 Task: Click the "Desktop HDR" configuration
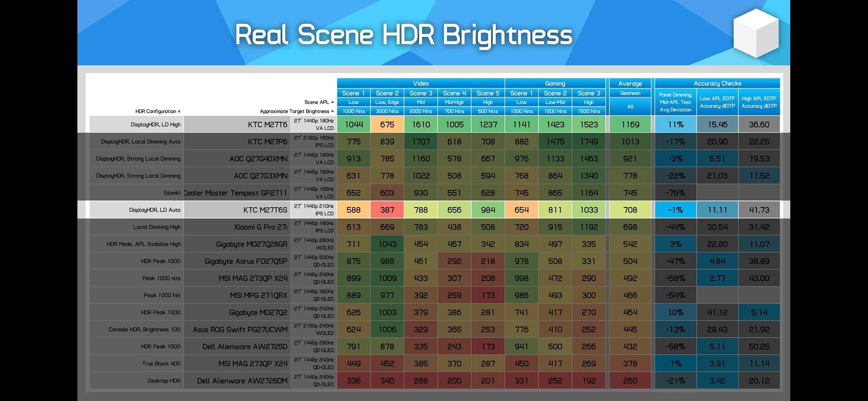point(164,381)
